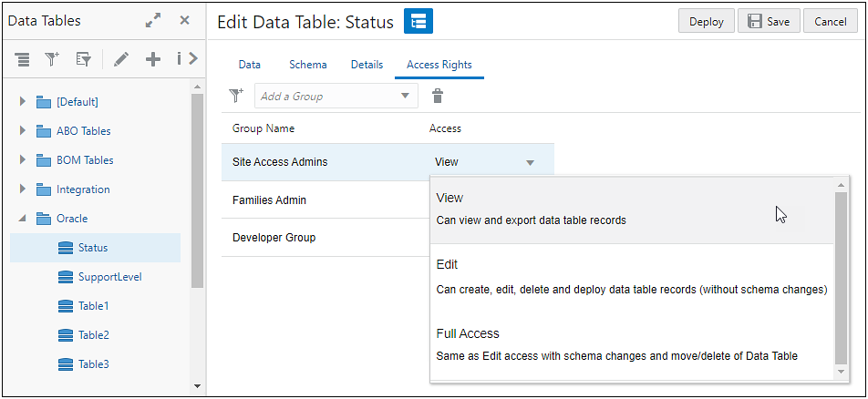Screen dimensions: 868x399
Task: Click the add filter icon in Data Tables toolbar
Action: [x=52, y=60]
